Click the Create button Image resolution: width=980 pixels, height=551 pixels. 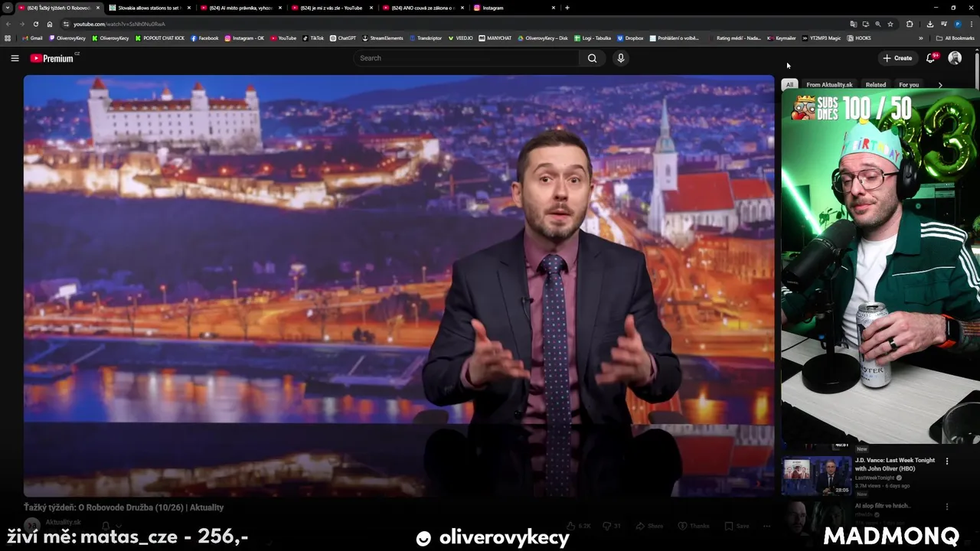click(897, 58)
